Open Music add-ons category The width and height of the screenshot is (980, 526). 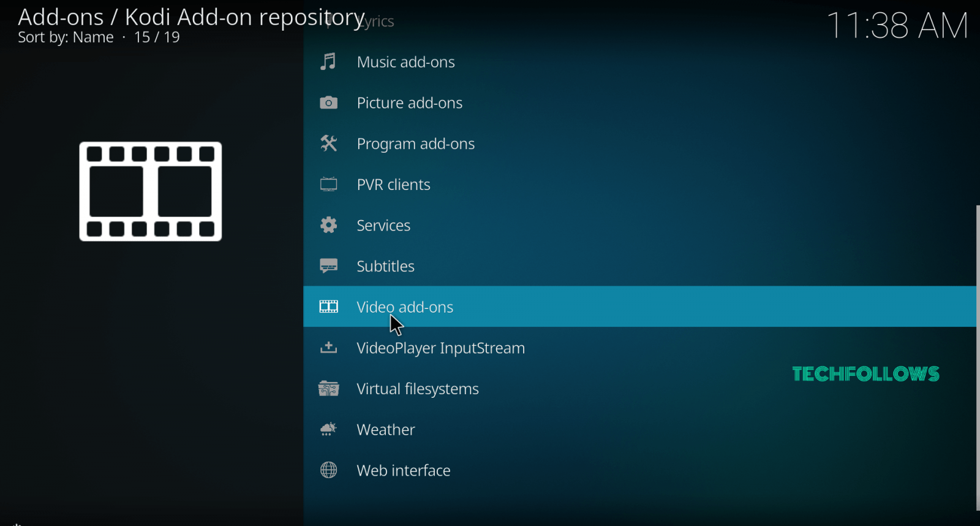639,61
